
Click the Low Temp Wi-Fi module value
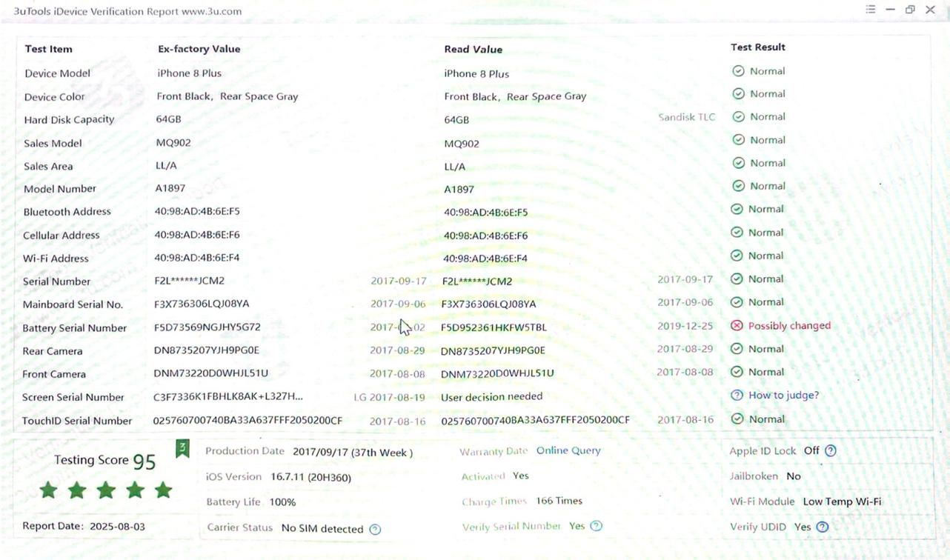[843, 501]
